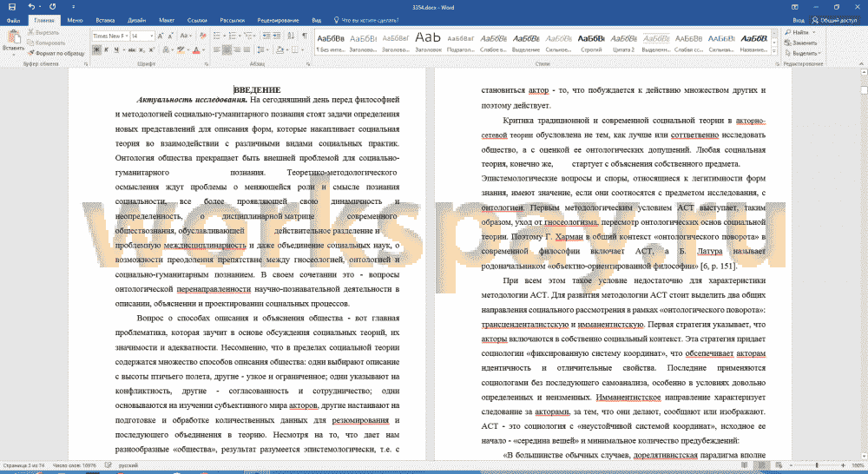Viewport: 868px width, 474px height.
Task: Open shading fill dropdown
Action: pos(286,49)
